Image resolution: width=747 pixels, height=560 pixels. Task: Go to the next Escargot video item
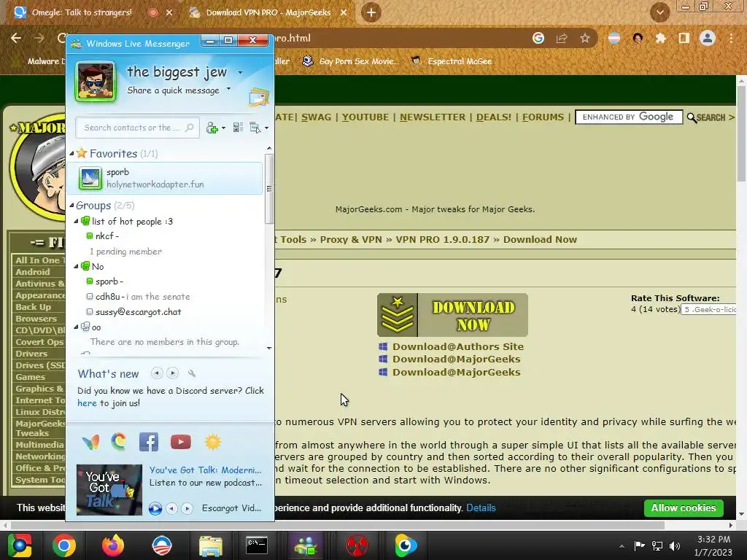(x=187, y=508)
